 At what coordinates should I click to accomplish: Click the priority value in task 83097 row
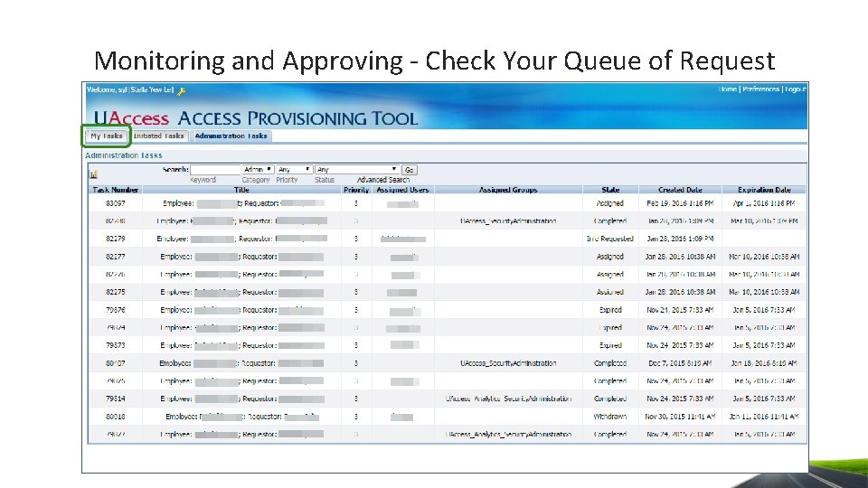356,203
